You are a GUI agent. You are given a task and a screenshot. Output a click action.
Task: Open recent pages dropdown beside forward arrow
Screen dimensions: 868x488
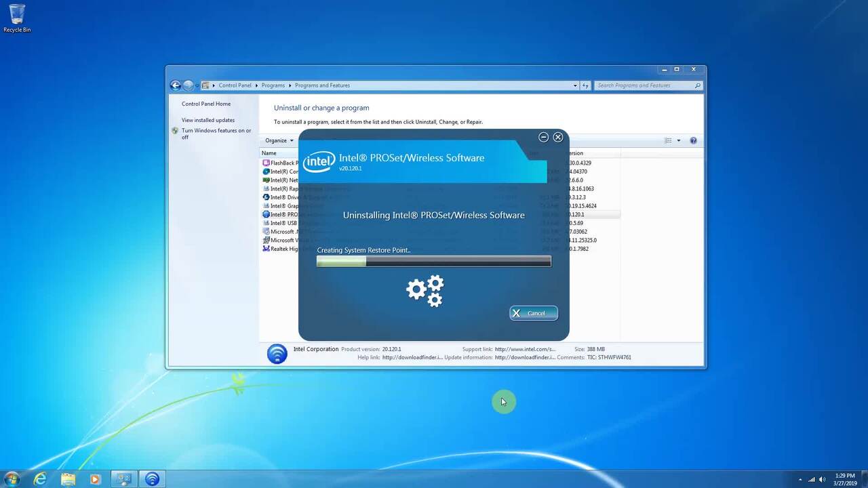(x=197, y=85)
